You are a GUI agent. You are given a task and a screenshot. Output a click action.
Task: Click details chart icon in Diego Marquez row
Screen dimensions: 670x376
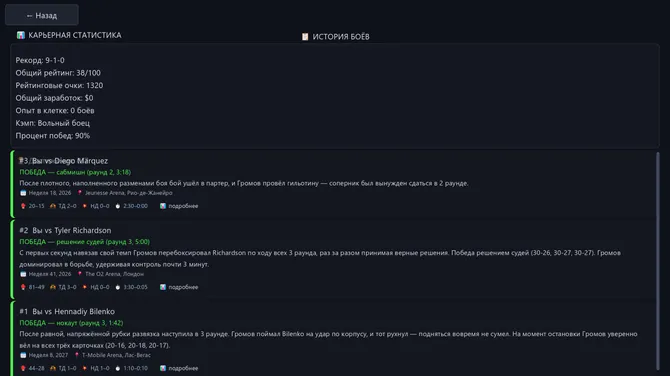pos(163,206)
